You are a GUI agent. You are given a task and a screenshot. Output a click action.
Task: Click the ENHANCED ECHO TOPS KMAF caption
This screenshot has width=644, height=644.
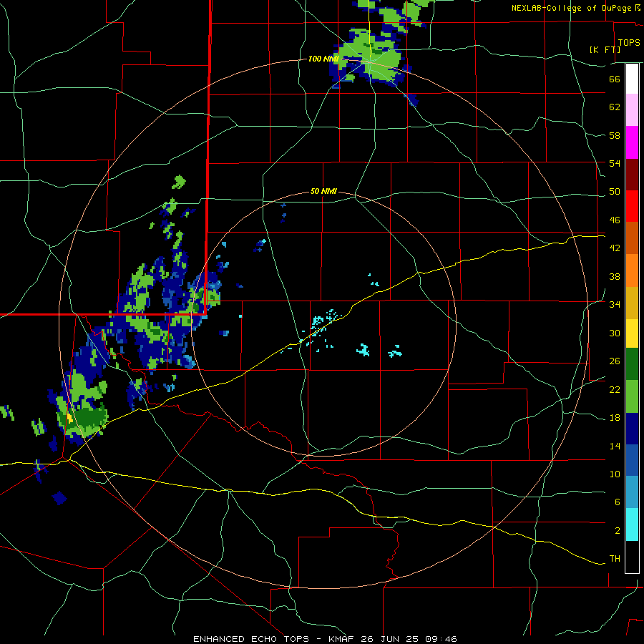click(x=325, y=639)
